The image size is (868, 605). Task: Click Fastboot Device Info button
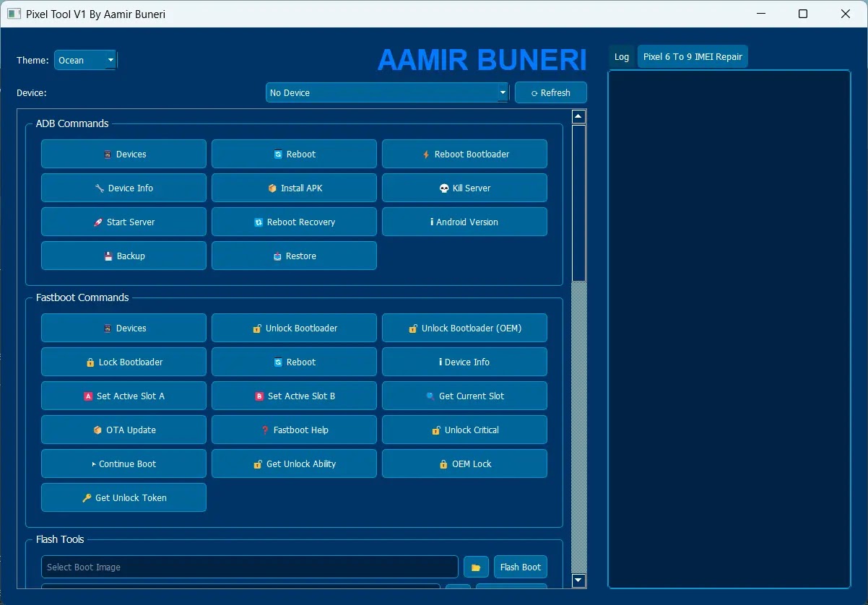click(x=464, y=362)
